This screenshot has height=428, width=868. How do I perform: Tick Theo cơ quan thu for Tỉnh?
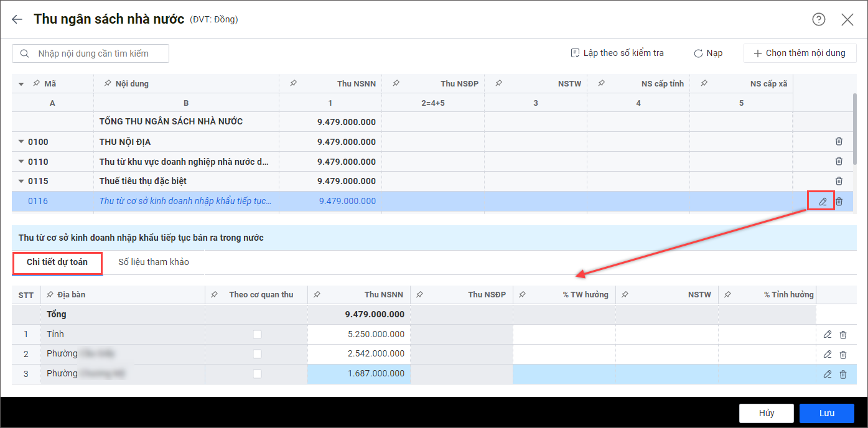[257, 335]
